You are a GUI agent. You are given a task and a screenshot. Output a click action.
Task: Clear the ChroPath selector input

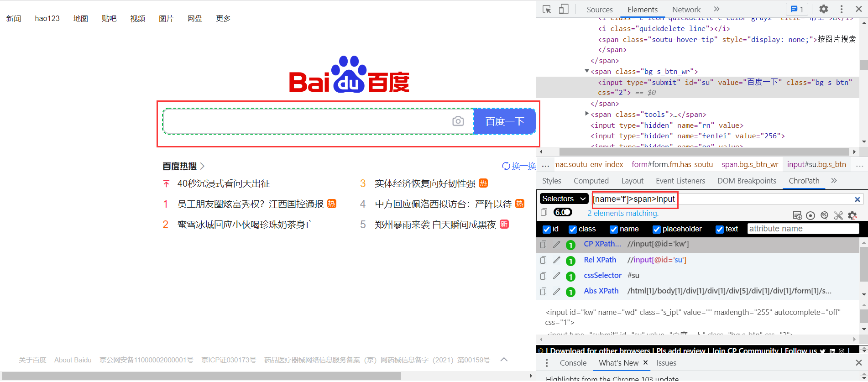tap(858, 199)
